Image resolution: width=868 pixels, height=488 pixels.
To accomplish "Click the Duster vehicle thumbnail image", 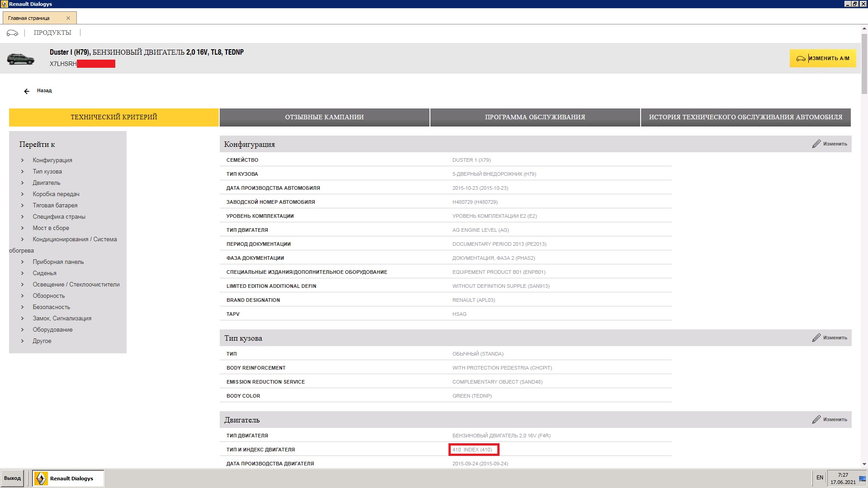I will click(x=20, y=59).
